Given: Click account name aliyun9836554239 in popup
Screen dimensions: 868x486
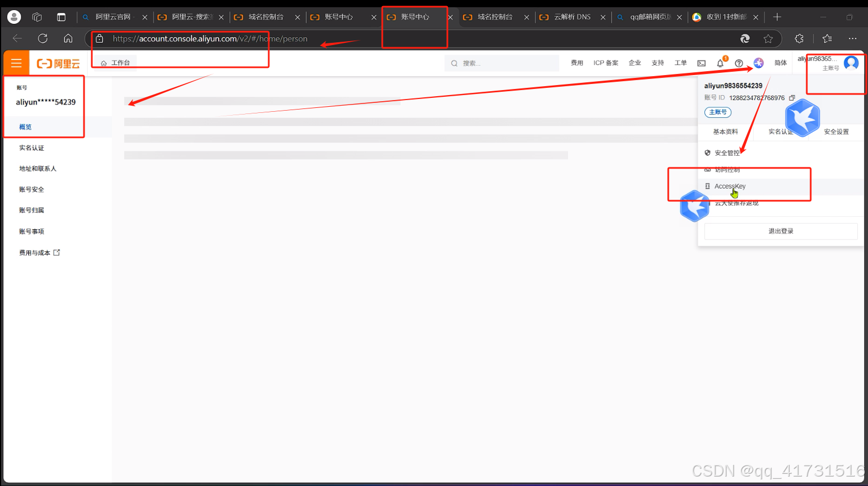Looking at the screenshot, I should click(733, 86).
